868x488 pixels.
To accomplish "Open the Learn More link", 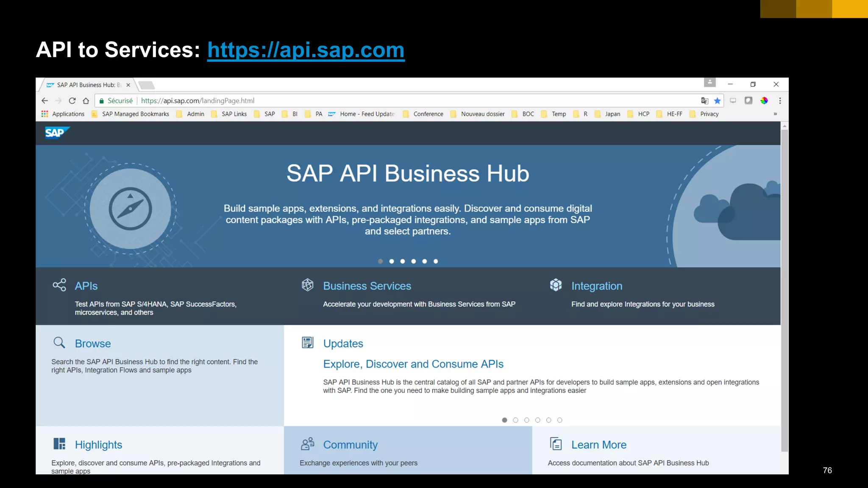I will [x=599, y=445].
